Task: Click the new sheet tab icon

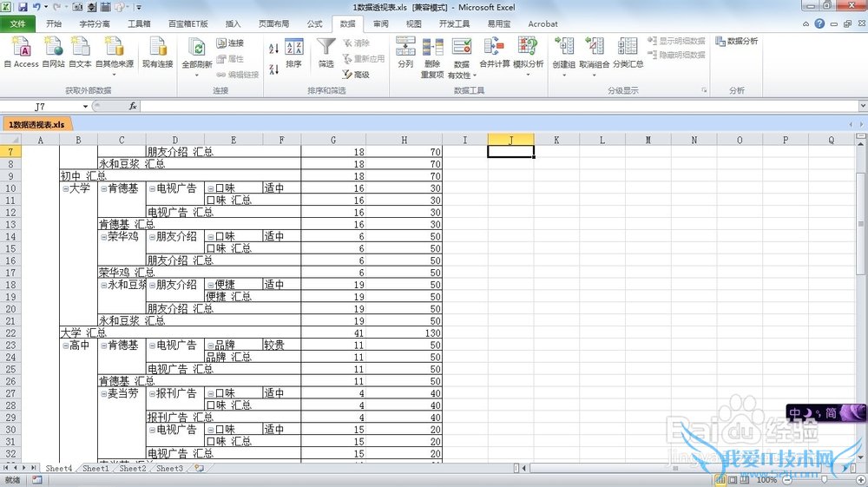Action: coord(199,468)
